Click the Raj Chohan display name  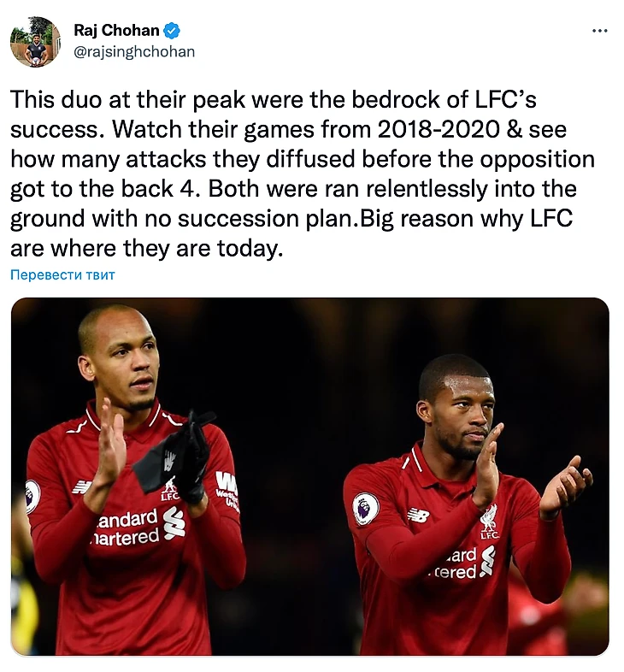click(116, 31)
